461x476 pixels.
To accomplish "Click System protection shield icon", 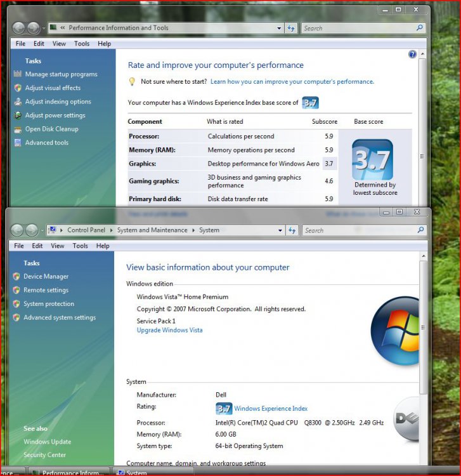I will pos(16,303).
